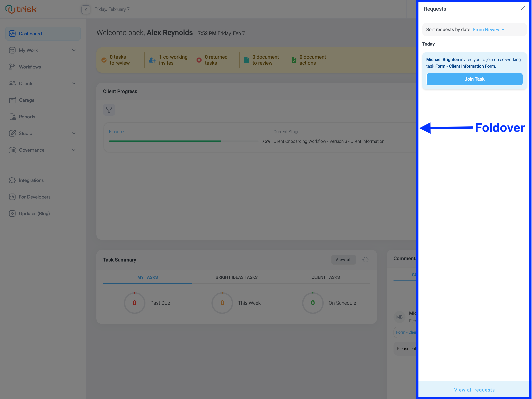
Task: Click the Friday, February 7 date text
Action: point(112,9)
